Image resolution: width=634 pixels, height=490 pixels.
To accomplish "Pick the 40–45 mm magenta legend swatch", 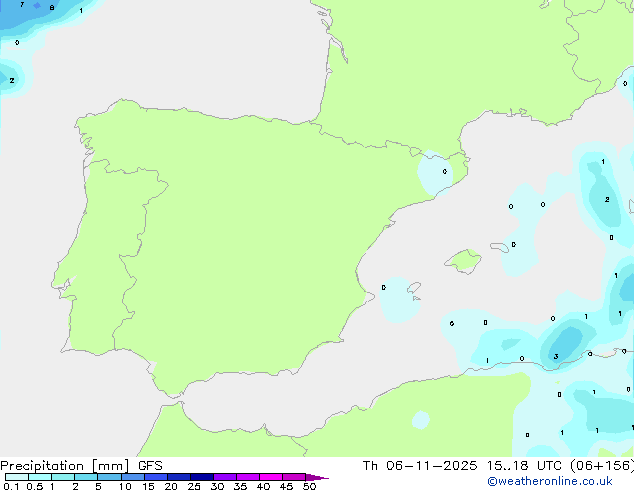I will 271,477.
